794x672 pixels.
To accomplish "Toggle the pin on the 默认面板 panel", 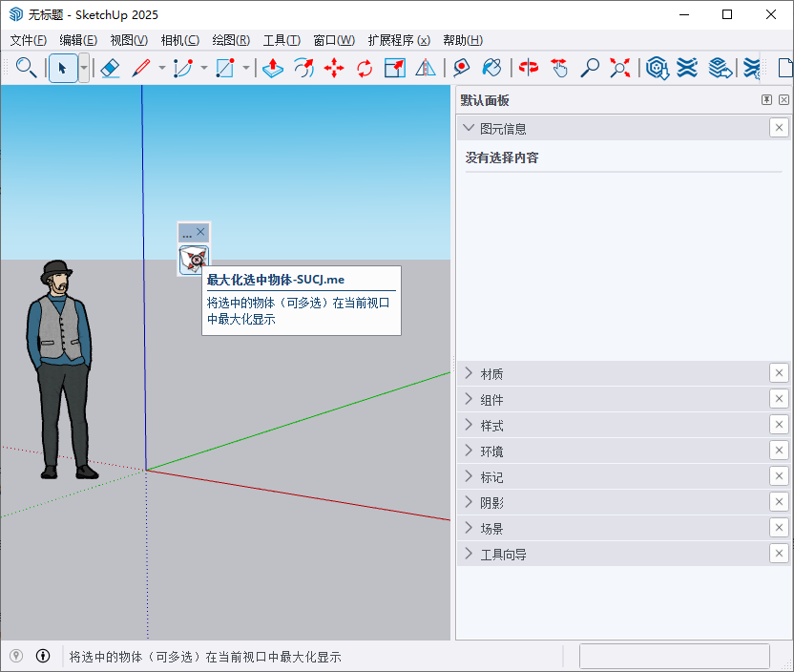I will (x=765, y=99).
